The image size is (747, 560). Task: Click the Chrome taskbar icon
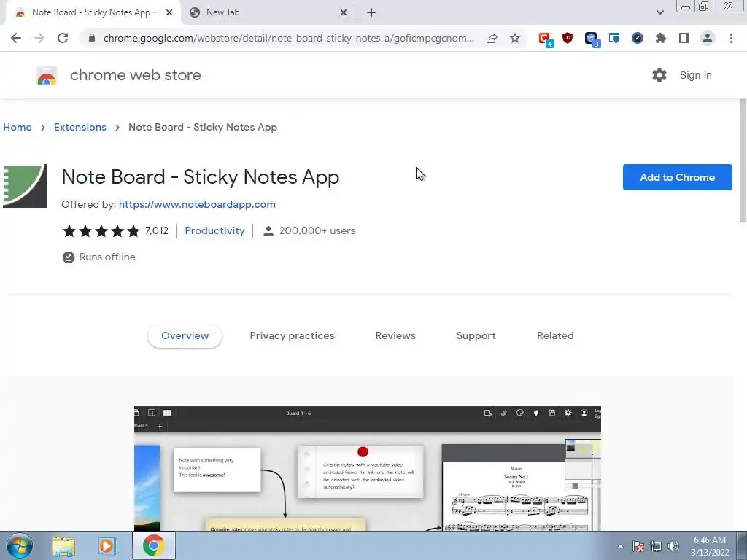pyautogui.click(x=153, y=545)
